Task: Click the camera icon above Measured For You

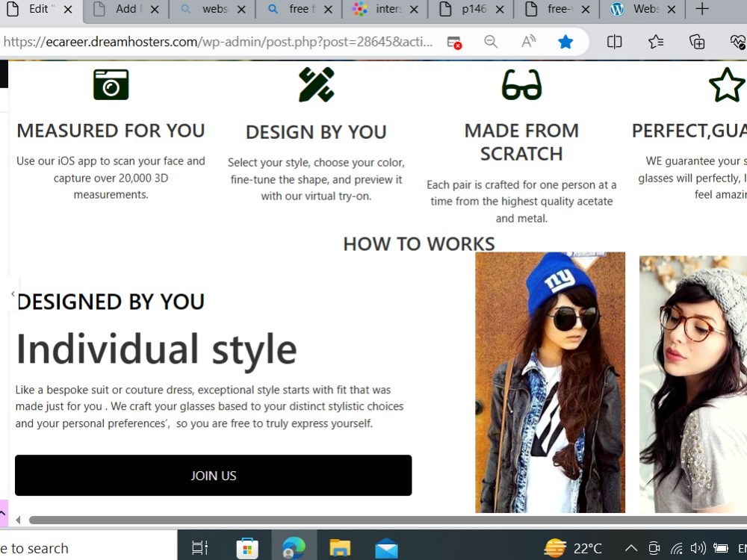Action: coord(111,85)
